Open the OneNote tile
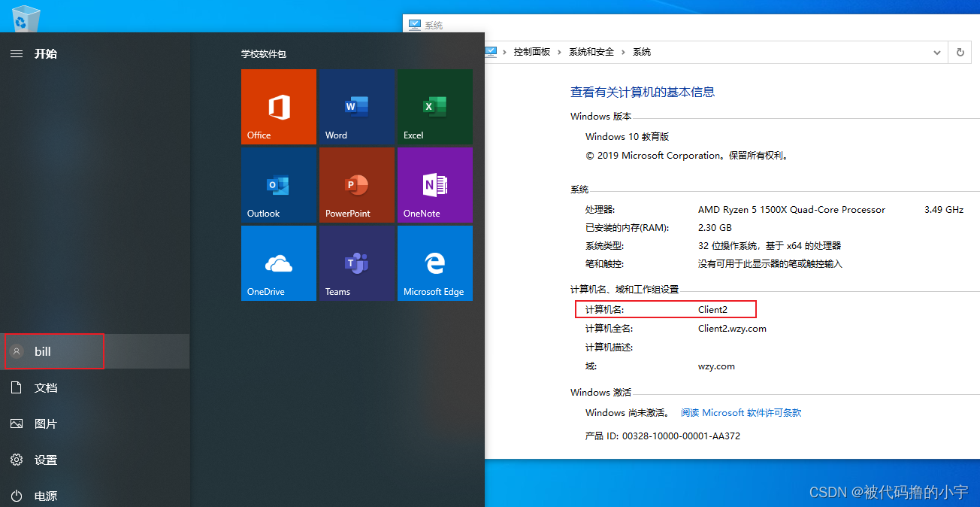Screen dimensions: 980x507 pyautogui.click(x=435, y=185)
